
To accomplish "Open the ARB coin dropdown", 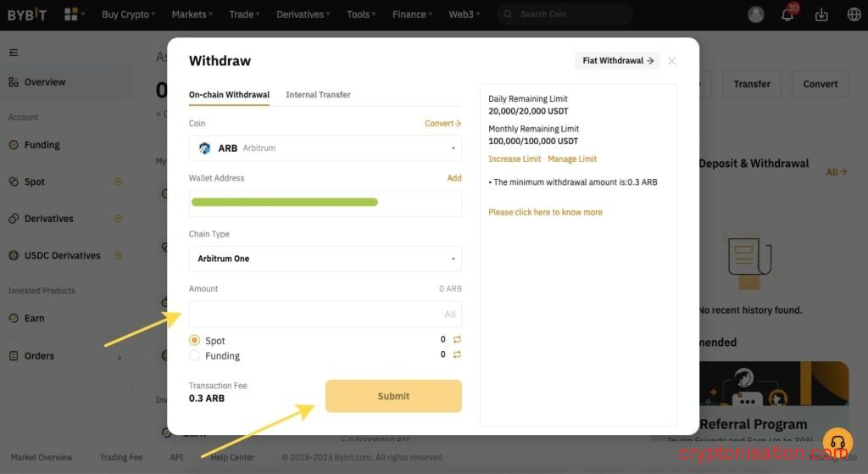I will (x=325, y=148).
